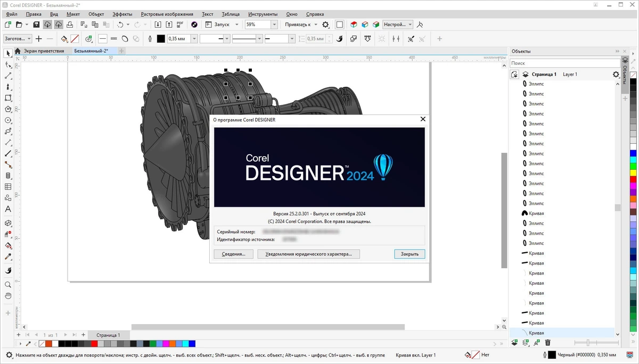Viewport: 639px width, 364px height.
Task: Click the Undo arrow icon
Action: (x=120, y=24)
